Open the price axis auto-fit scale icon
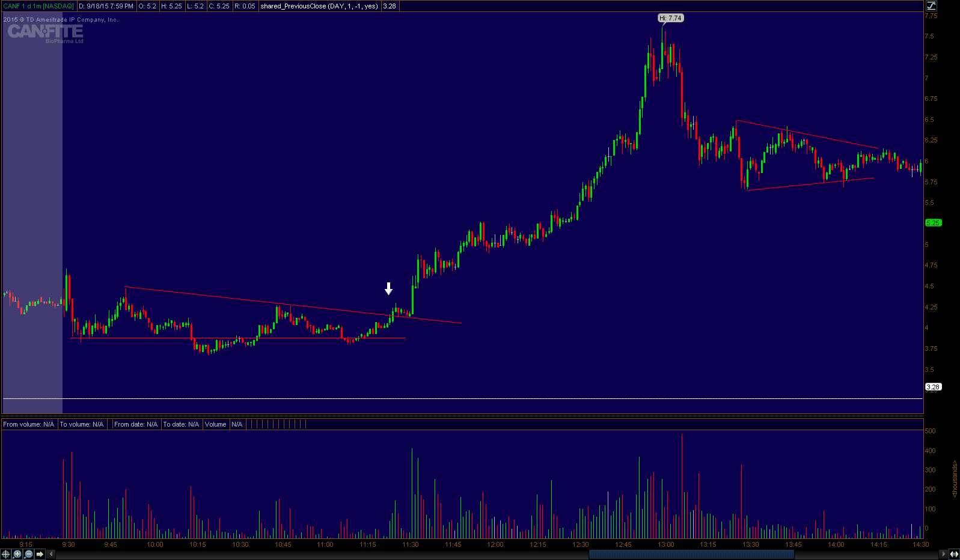The width and height of the screenshot is (960, 560). [x=931, y=5]
